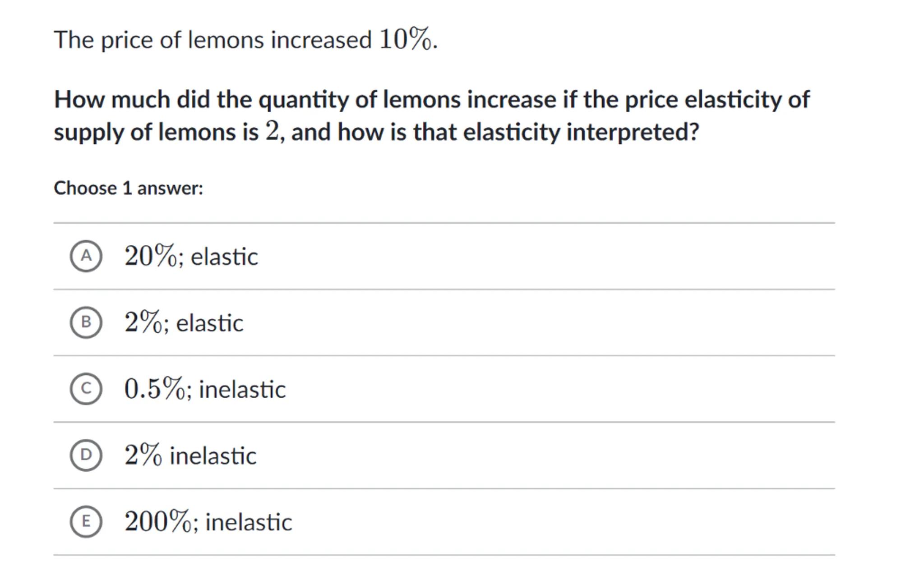Select radio button B

86,322
